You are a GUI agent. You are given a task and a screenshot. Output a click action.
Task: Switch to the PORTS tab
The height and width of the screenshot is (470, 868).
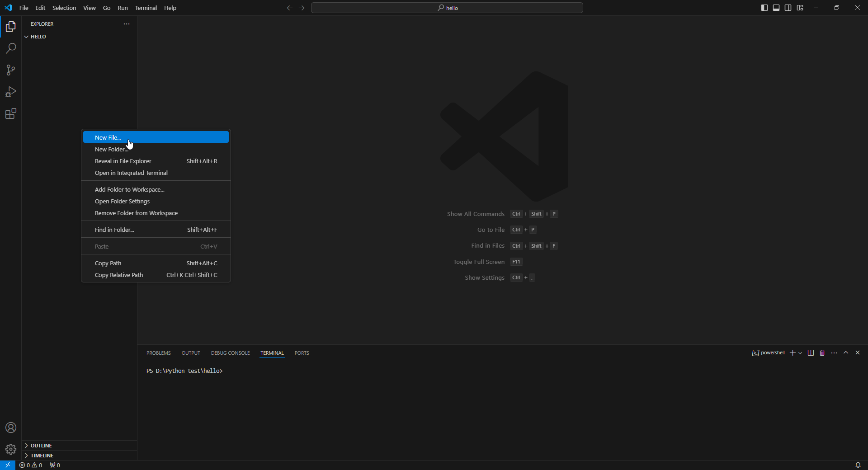click(x=302, y=353)
